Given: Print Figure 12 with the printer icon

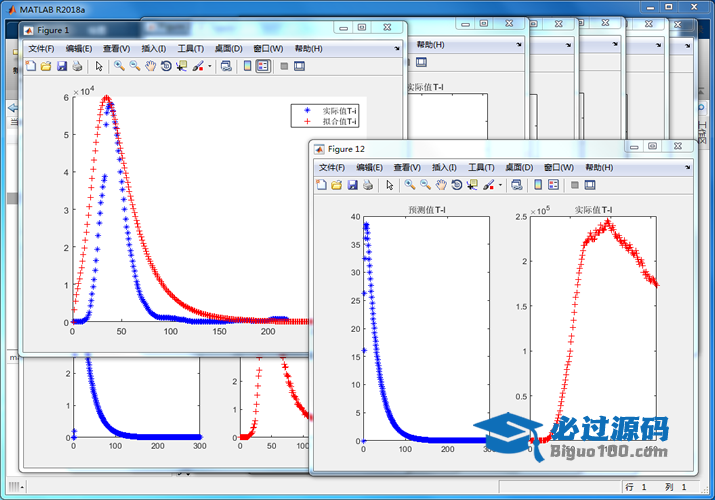Looking at the screenshot, I should pos(368,185).
